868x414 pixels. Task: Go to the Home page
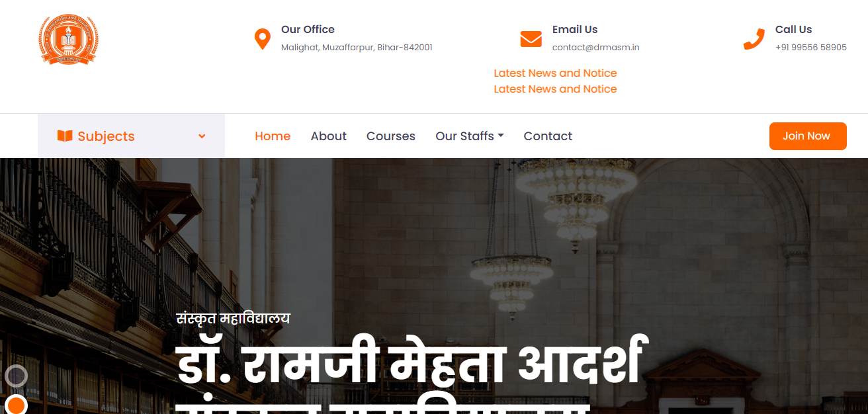[273, 136]
